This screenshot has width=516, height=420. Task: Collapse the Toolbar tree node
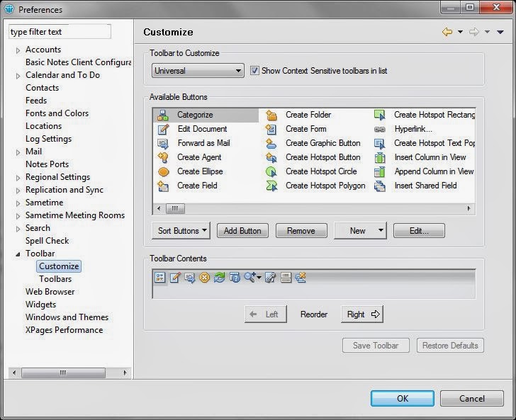click(x=18, y=254)
